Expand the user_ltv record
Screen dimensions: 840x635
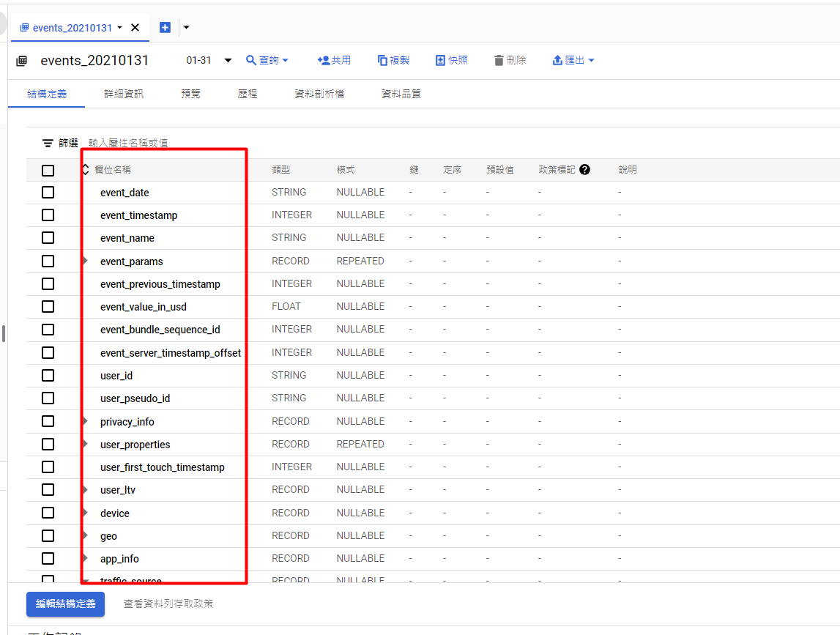pos(86,489)
